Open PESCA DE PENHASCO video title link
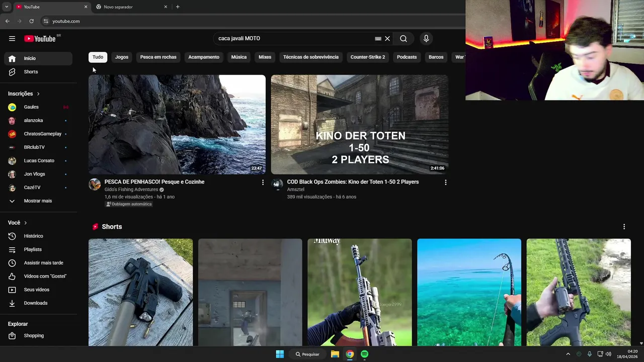Image resolution: width=644 pixels, height=362 pixels. click(154, 182)
